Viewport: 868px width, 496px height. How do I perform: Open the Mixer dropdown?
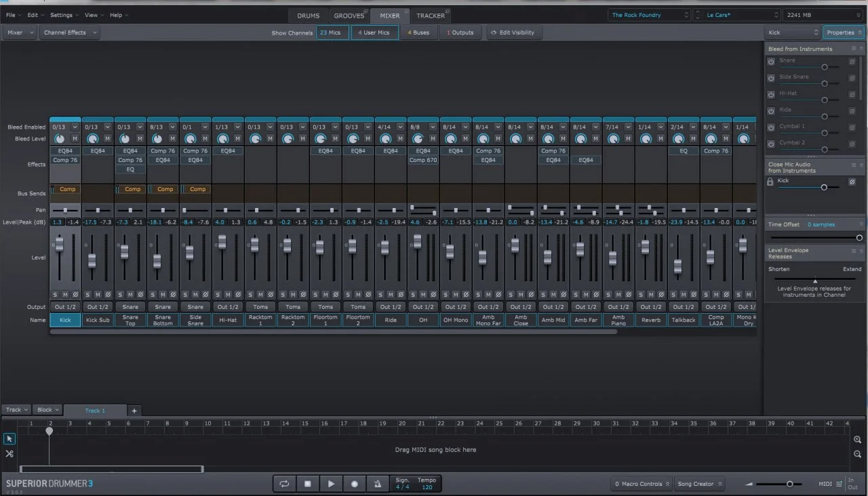coord(18,33)
